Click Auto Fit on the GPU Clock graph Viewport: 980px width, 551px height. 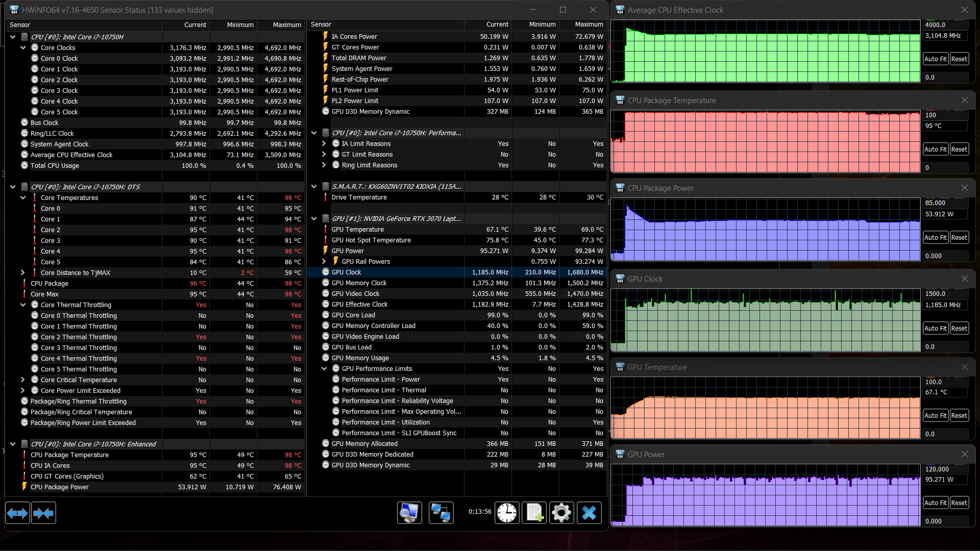point(935,328)
